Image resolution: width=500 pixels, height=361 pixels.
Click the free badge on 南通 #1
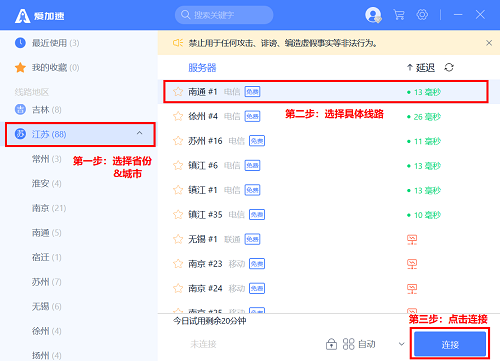pyautogui.click(x=252, y=92)
